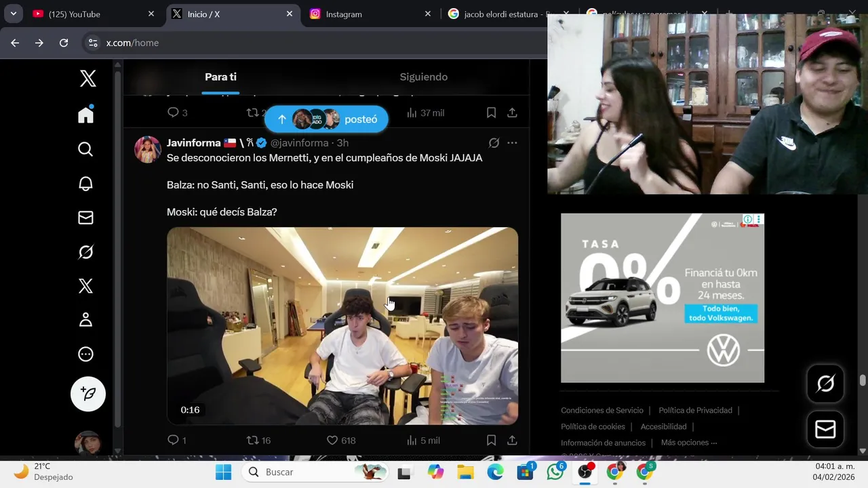
Task: Open ad info icon on Volkswagen ad
Action: pyautogui.click(x=747, y=219)
